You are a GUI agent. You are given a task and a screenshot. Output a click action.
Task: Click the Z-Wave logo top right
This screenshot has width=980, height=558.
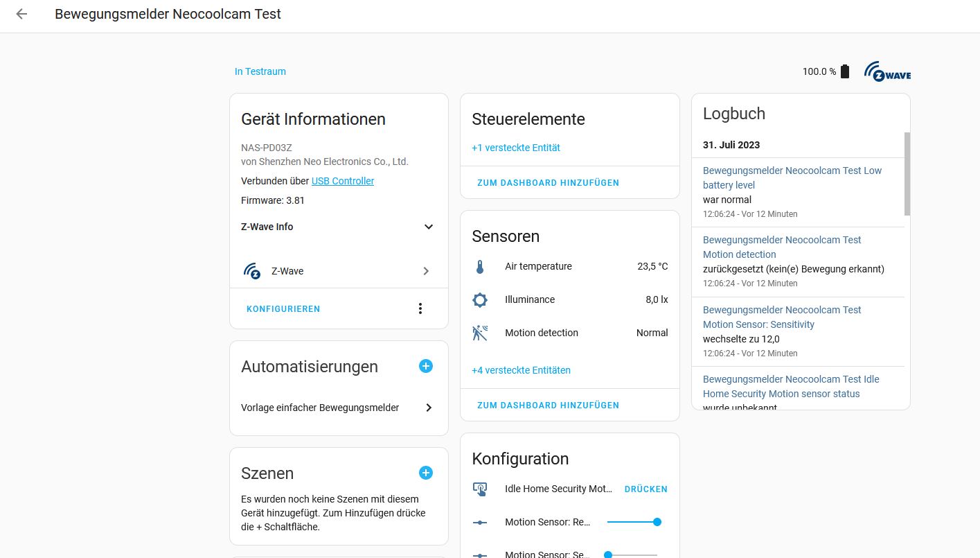[887, 71]
